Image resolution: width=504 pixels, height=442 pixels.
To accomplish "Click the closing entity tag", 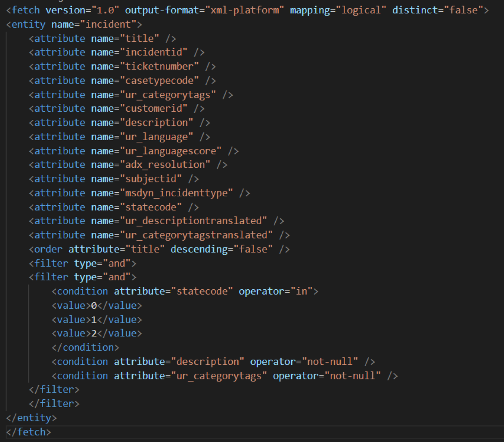I will point(31,418).
